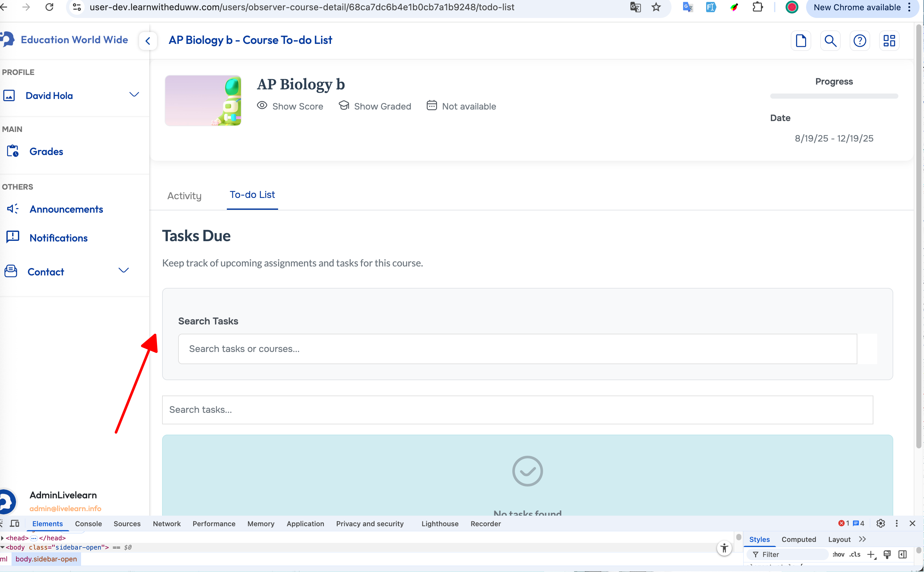Toggle the DevTools device toolbar icon
Image resolution: width=924 pixels, height=572 pixels.
15,524
